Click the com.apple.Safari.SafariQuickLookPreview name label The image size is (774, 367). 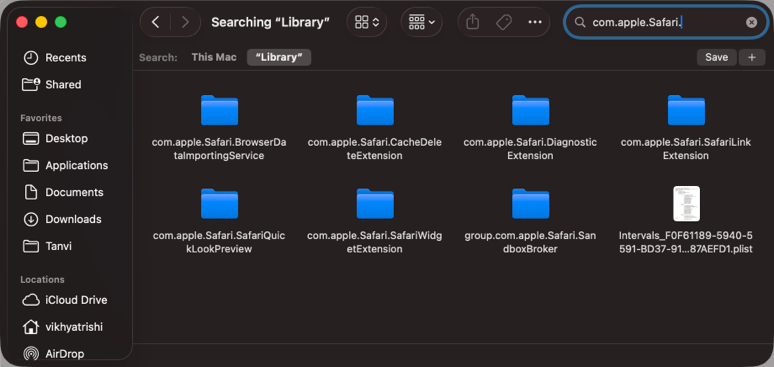[x=219, y=243]
